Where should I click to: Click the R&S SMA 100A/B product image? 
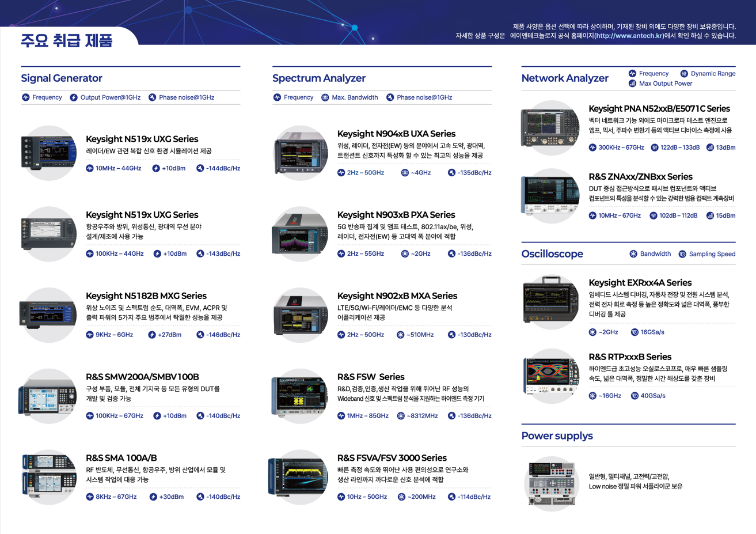(48, 478)
